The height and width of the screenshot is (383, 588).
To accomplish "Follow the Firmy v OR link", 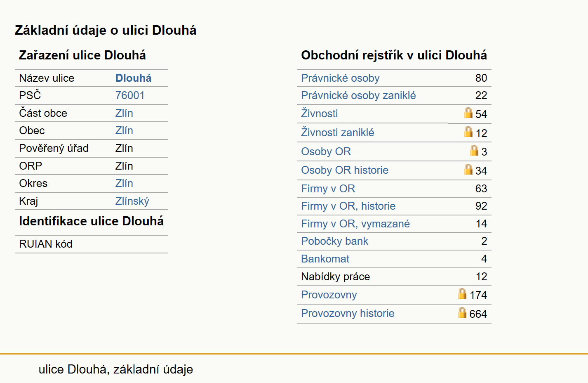I will point(328,189).
